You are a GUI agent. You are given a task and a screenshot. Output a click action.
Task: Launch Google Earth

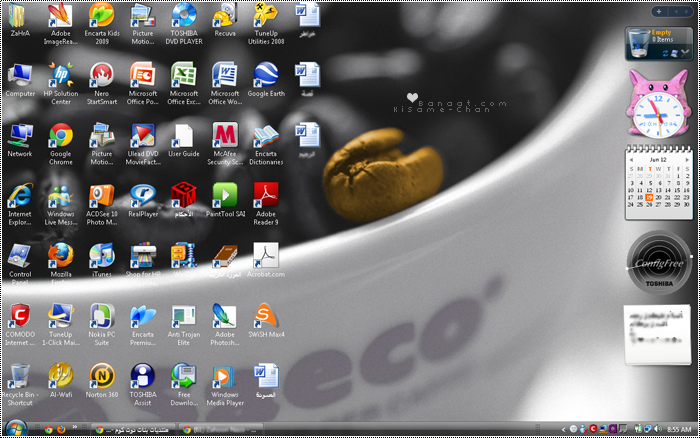[266, 76]
